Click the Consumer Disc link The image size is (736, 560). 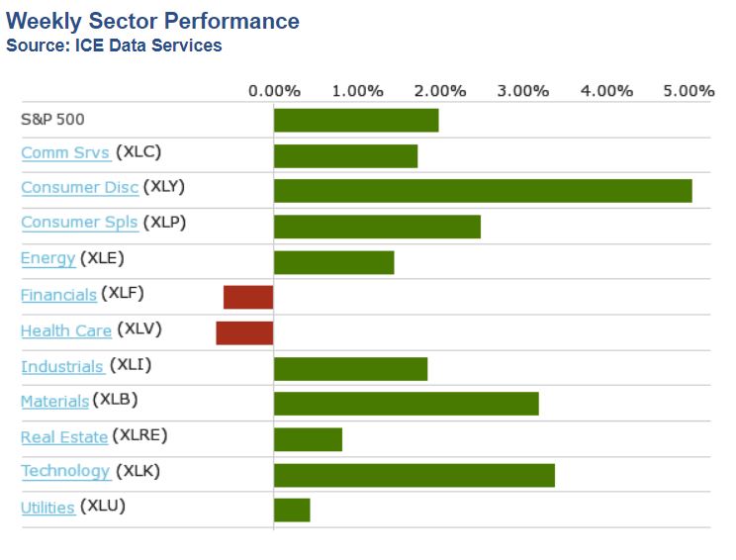(79, 187)
